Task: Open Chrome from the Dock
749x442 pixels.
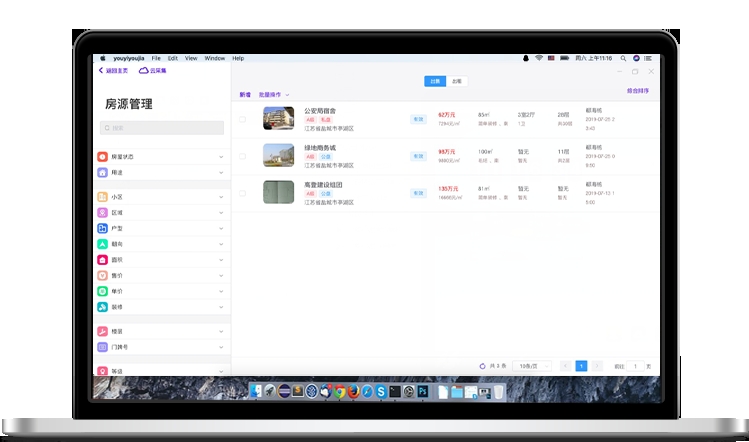Action: click(x=340, y=391)
